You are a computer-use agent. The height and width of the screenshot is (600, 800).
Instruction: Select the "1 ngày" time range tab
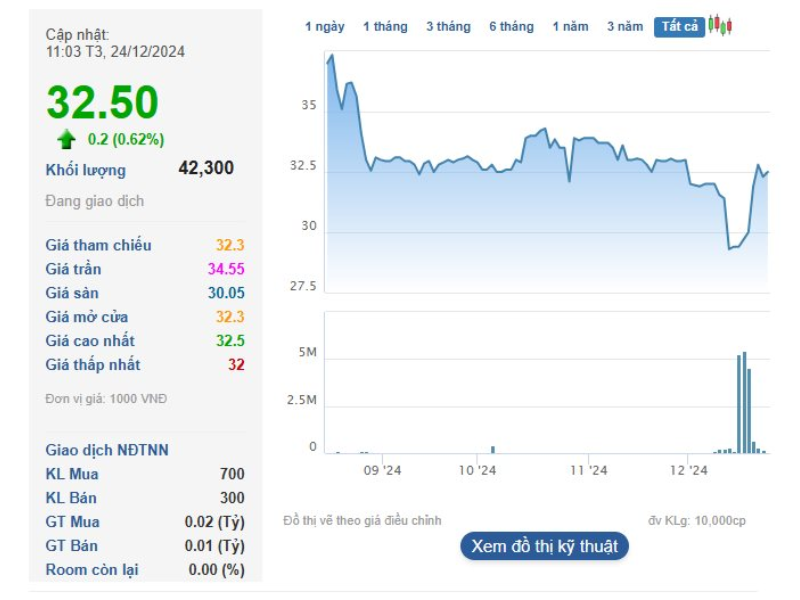pos(324,27)
